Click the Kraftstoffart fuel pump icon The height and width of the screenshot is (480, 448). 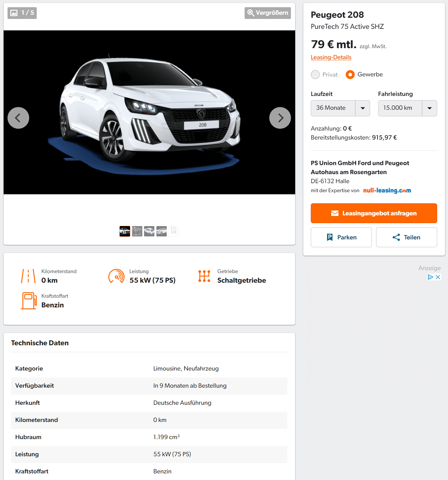[x=29, y=301]
